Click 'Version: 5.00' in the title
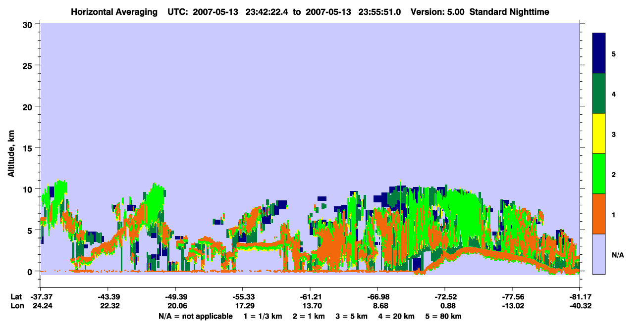Image resolution: width=644 pixels, height=330 pixels. point(438,11)
